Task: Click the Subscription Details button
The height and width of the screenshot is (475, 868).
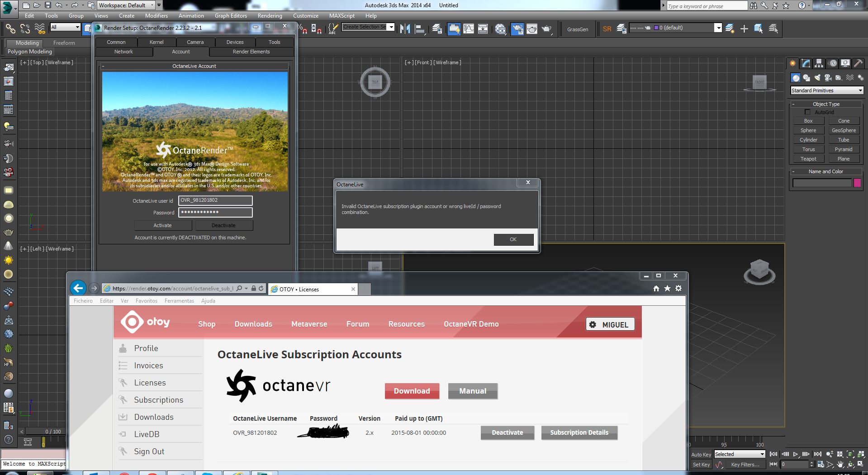Action: [579, 432]
